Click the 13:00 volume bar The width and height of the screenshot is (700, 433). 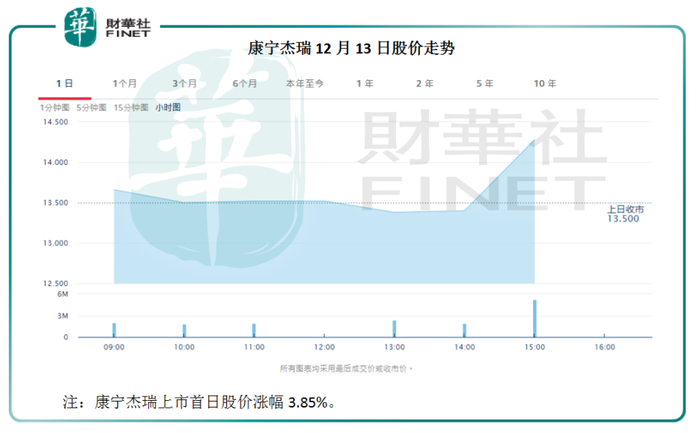pos(394,329)
